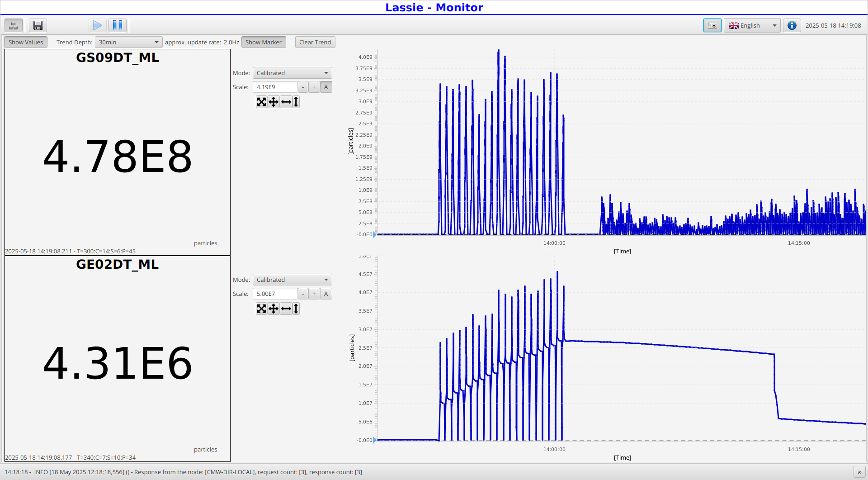Toggle auto-scale 'A' for GS09DT_ML
The width and height of the screenshot is (868, 480).
click(326, 87)
